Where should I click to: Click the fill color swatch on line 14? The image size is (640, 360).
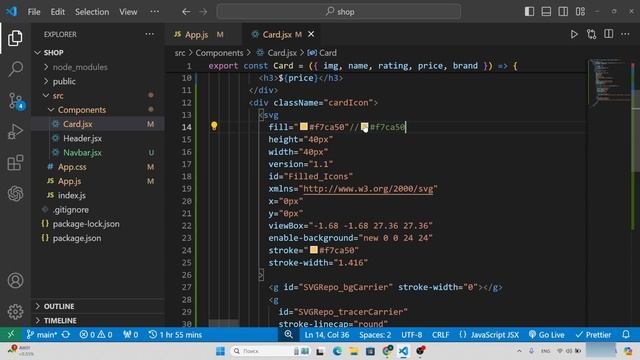[x=304, y=127]
